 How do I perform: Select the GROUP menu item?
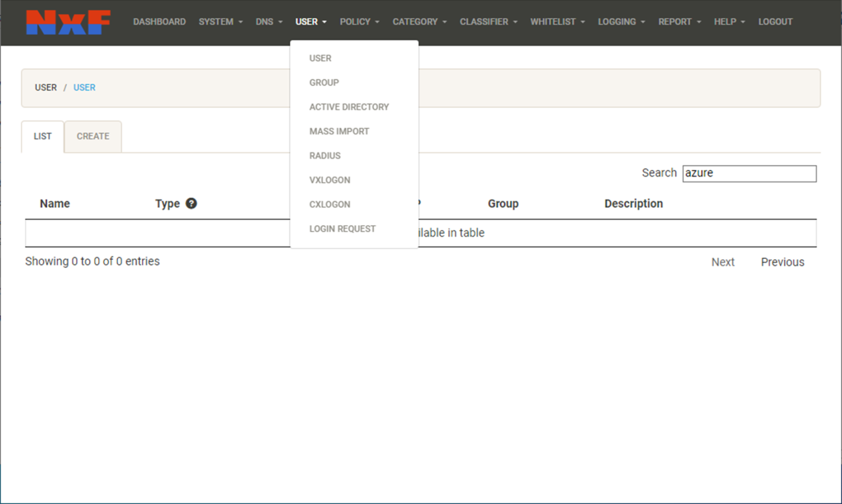(x=324, y=82)
